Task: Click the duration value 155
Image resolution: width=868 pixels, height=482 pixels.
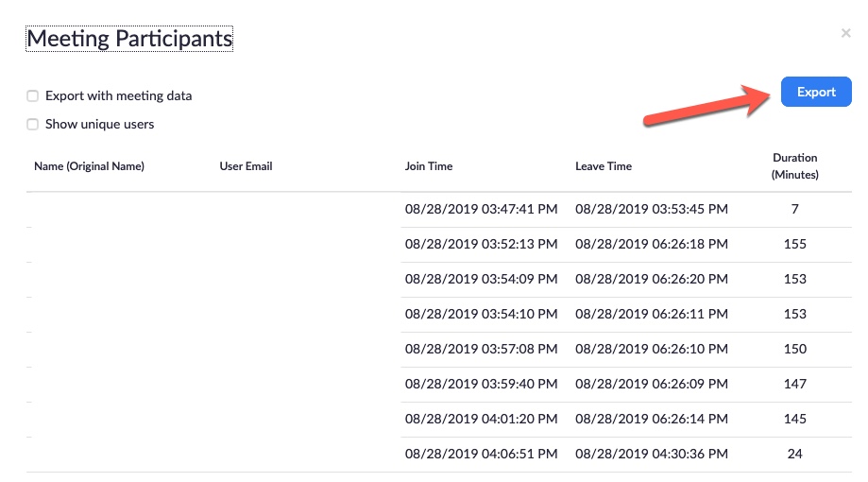Action: [x=795, y=245]
